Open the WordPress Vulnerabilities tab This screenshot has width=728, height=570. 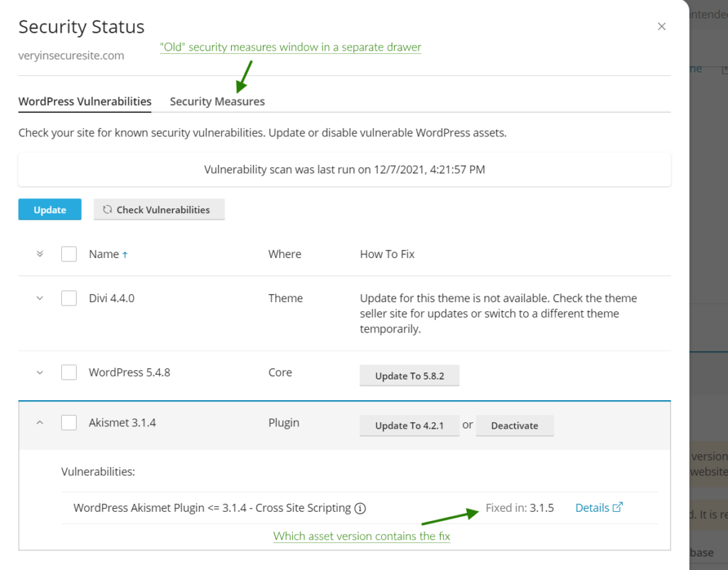coord(85,101)
